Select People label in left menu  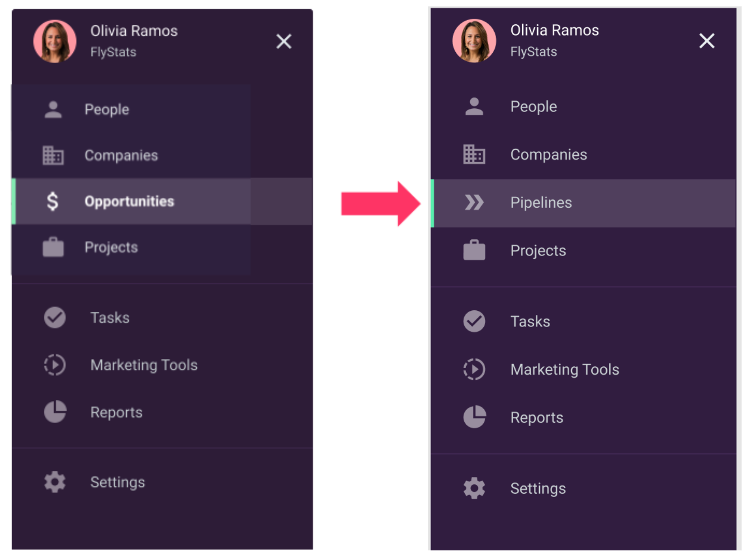coord(107,110)
